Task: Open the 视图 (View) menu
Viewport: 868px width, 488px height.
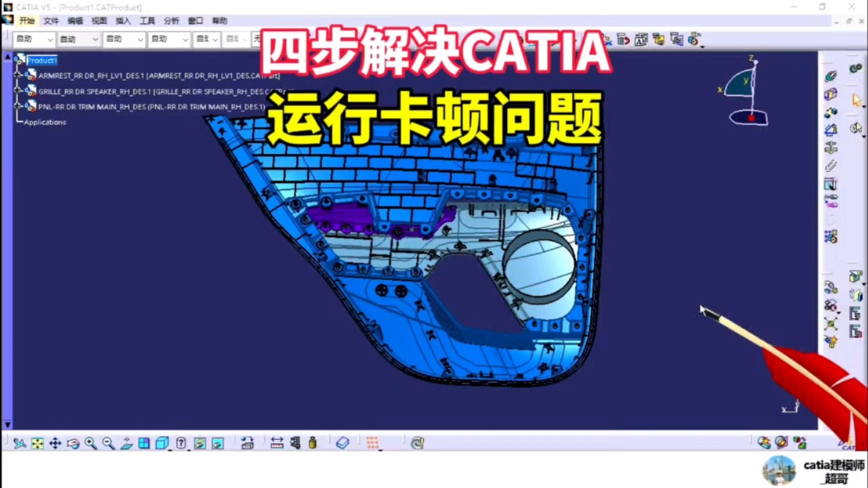Action: [99, 21]
